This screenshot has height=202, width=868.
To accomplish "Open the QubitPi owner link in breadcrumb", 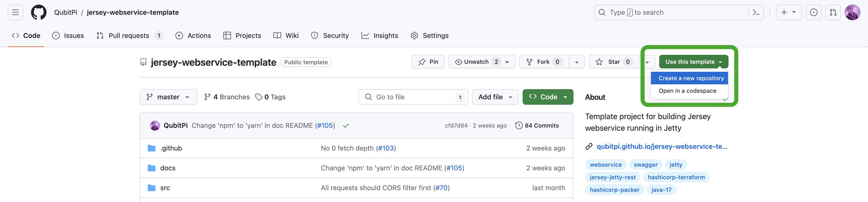I will pos(66,12).
